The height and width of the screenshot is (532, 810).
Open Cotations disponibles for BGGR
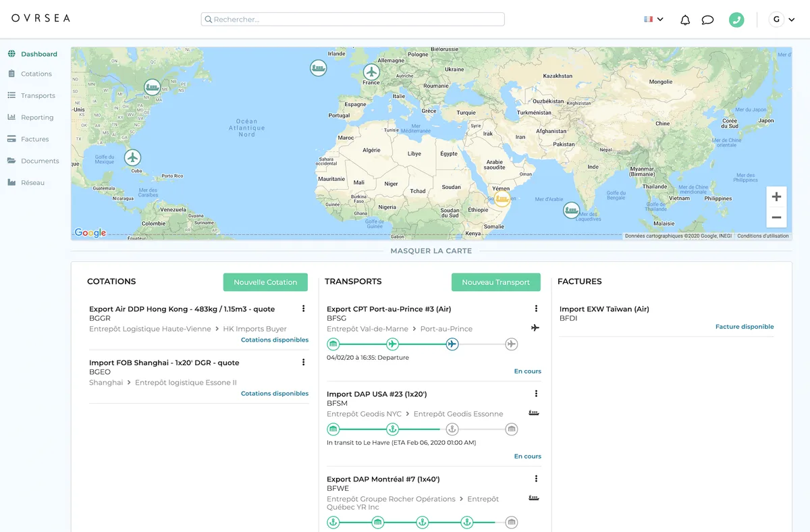[275, 340]
